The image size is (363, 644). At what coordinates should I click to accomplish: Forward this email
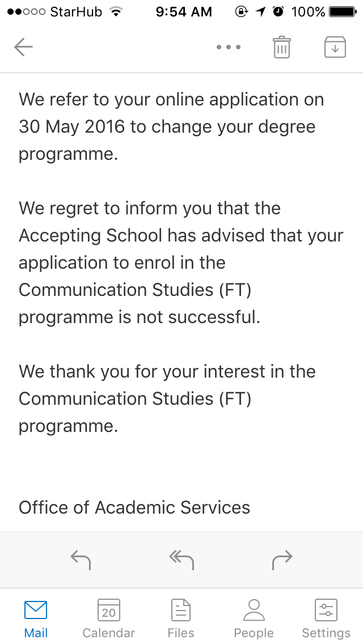coord(282,560)
